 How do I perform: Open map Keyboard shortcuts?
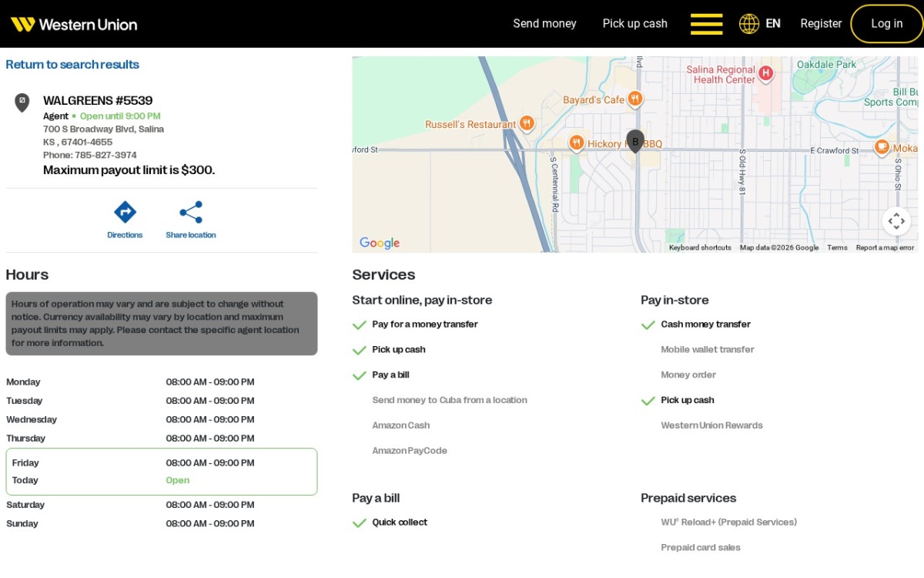(700, 247)
